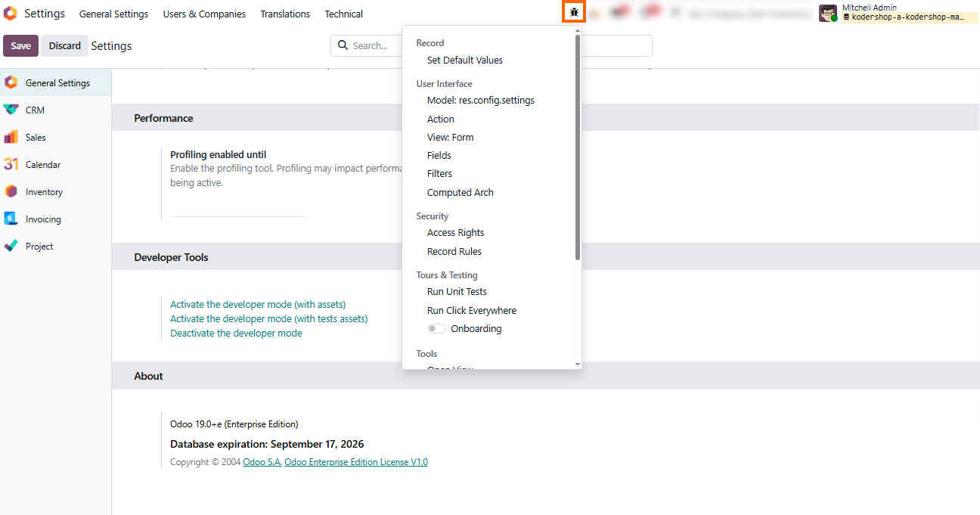Click the Project app icon in sidebar
This screenshot has width=980, height=515.
[11, 246]
